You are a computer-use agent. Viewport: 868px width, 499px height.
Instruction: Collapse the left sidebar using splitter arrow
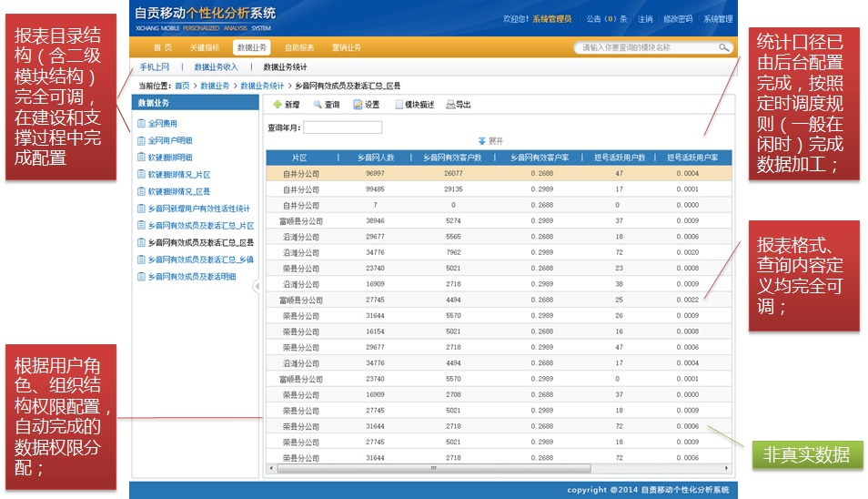pos(257,286)
